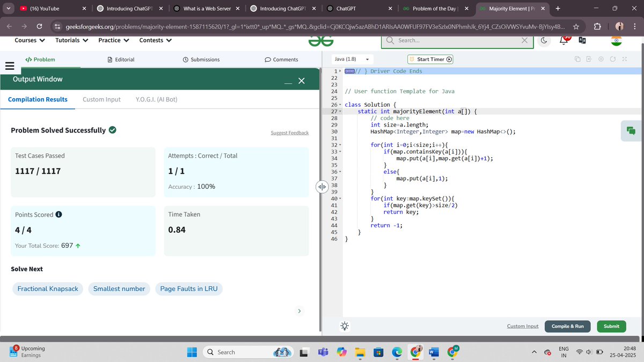Open the Y.O.G.I. (AI Bot) tab
The width and height of the screenshot is (644, 362).
(x=157, y=99)
